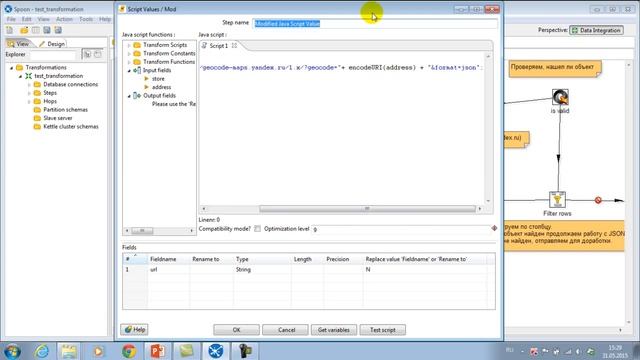
Task: Click the Filter rows step icon on canvas
Action: [x=557, y=200]
